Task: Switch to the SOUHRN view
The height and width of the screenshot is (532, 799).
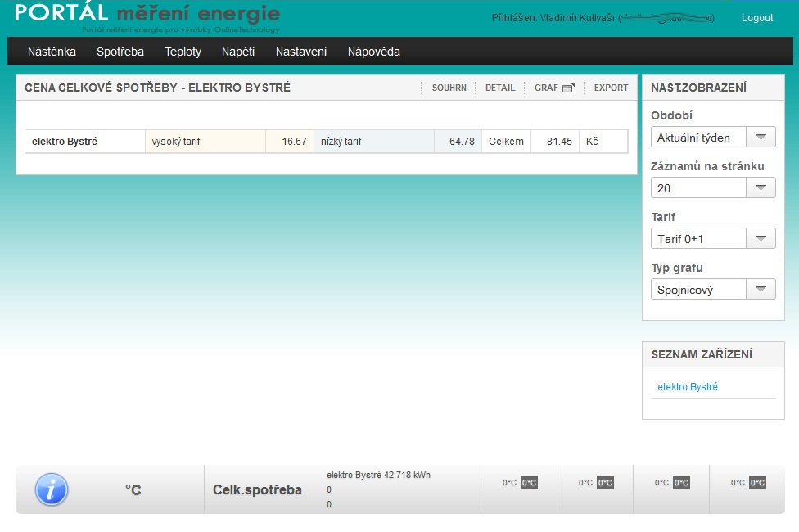Action: click(x=449, y=88)
